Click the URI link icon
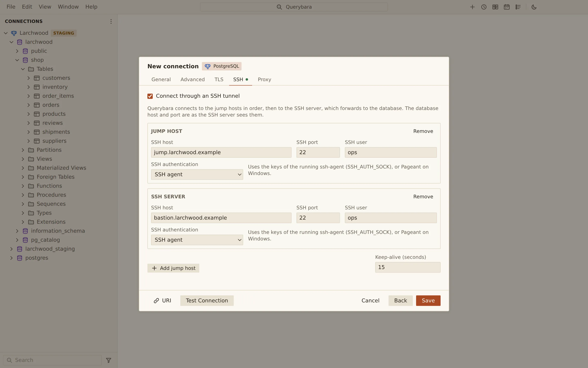588x368 pixels. pos(156,301)
